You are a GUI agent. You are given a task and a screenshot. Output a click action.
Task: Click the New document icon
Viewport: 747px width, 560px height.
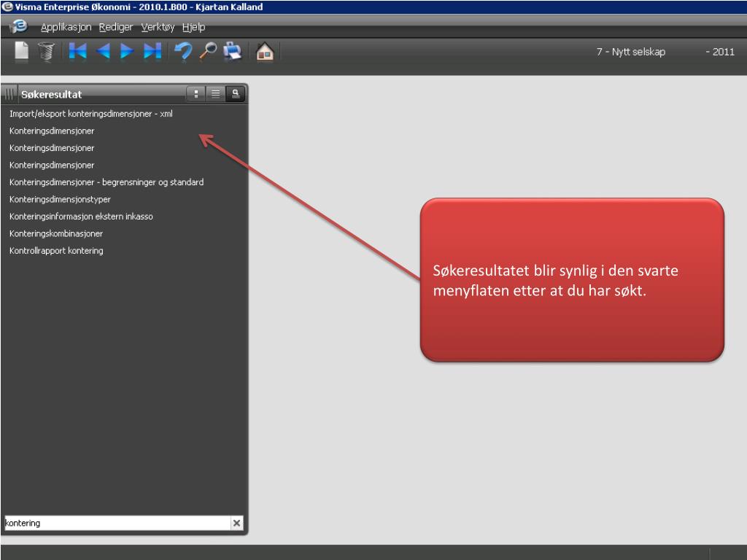(21, 51)
